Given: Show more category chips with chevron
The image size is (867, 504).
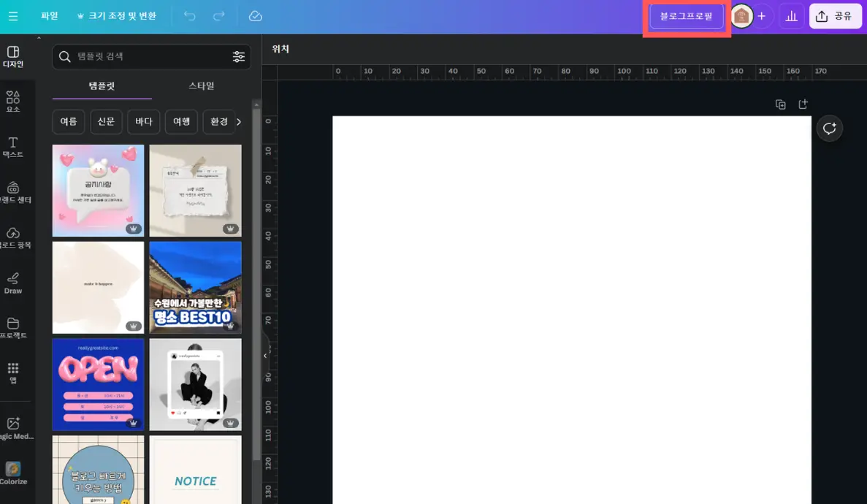Looking at the screenshot, I should 239,122.
